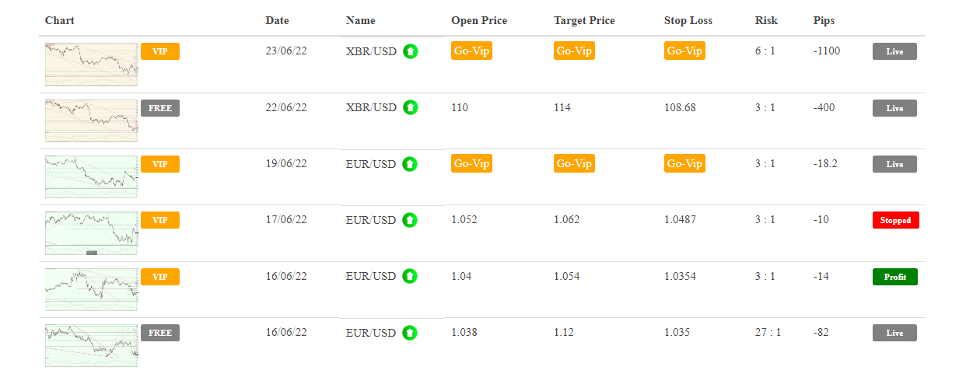Viewport: 980px width, 374px height.
Task: Click green up arrow for 23/06/22 XBR/USD
Action: (411, 51)
